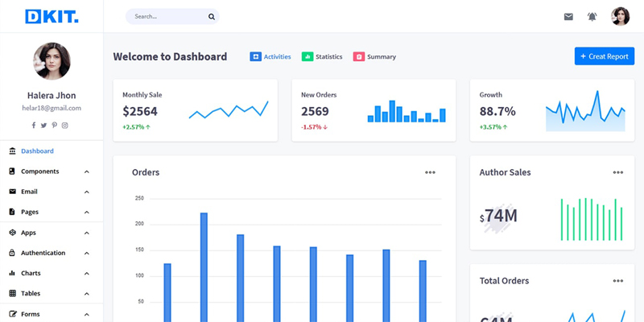Click the $2564 monthly sale value
The width and height of the screenshot is (644, 322).
pyautogui.click(x=140, y=111)
